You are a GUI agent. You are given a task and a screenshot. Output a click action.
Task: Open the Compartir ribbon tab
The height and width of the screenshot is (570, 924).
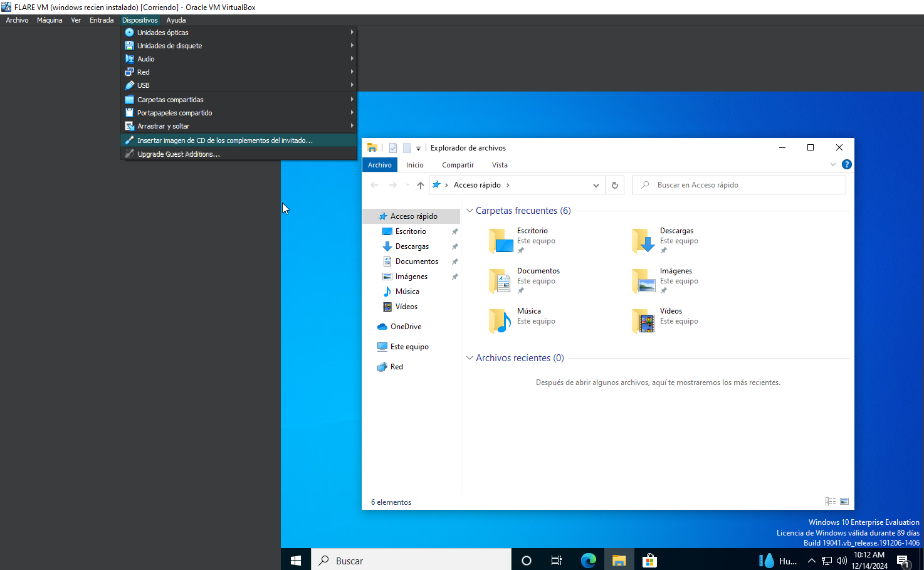(458, 165)
